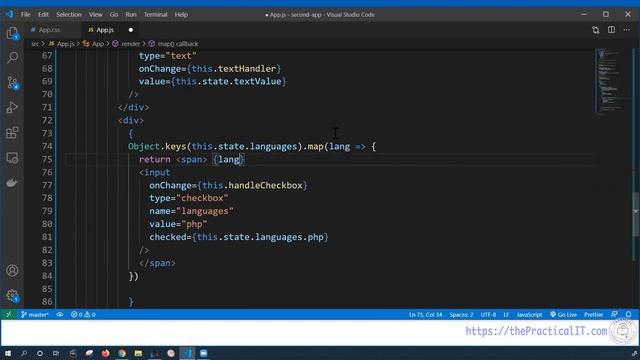640x360 pixels.
Task: Click the UTF-8 encoding selector
Action: coord(488,314)
